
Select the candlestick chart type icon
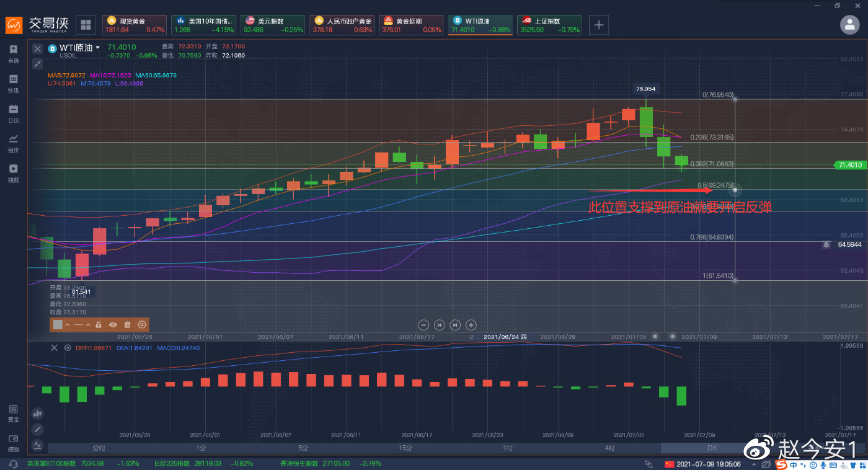tap(37, 413)
